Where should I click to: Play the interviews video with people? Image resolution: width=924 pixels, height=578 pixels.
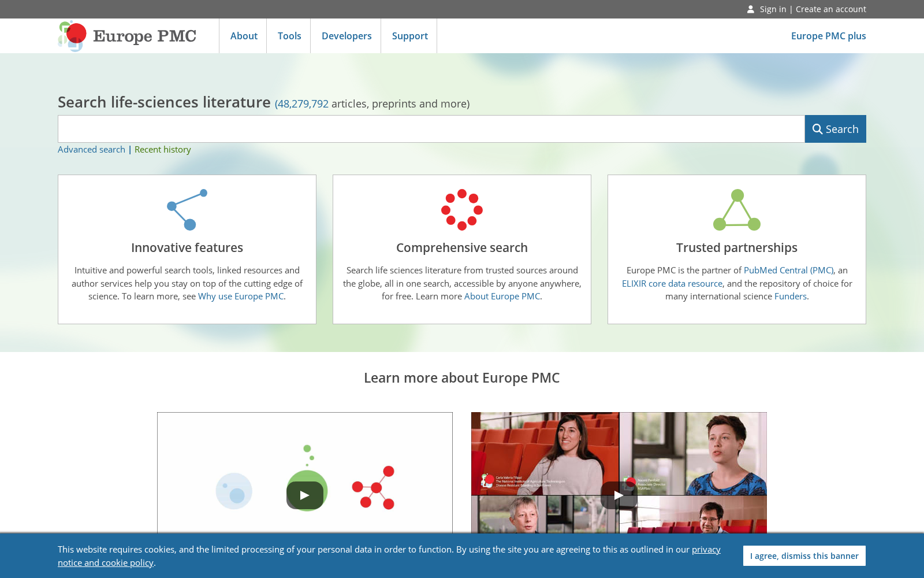coord(619,495)
